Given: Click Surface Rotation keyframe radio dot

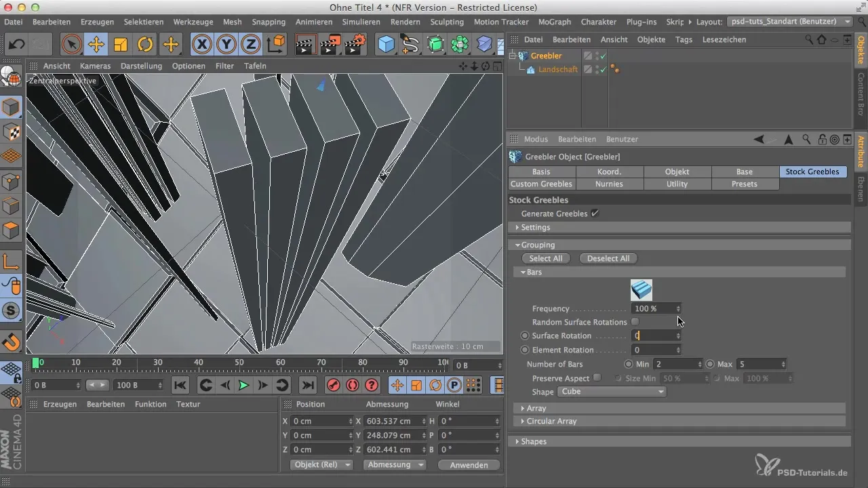Looking at the screenshot, I should pyautogui.click(x=524, y=335).
